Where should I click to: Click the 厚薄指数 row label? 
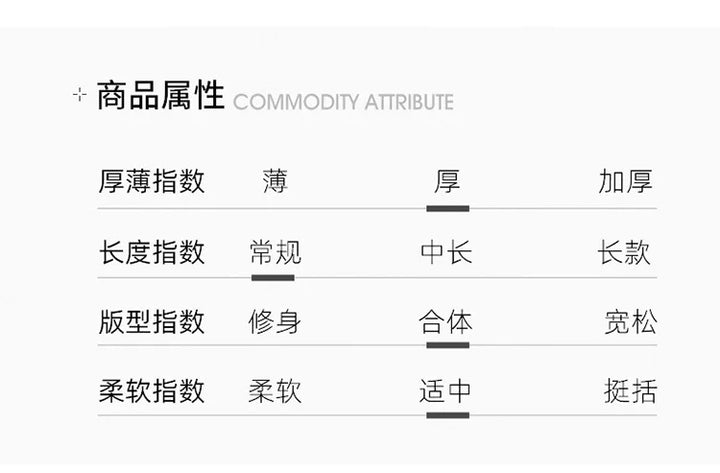coord(152,182)
